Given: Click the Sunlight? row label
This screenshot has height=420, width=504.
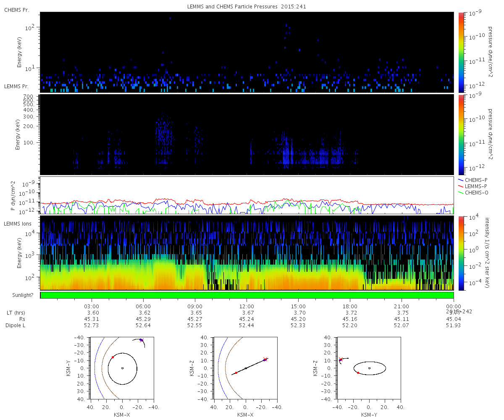Looking at the screenshot, I should point(18,295).
